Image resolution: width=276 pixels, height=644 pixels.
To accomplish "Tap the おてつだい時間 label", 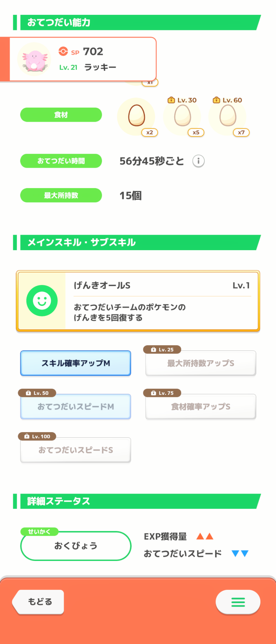I will (x=61, y=161).
